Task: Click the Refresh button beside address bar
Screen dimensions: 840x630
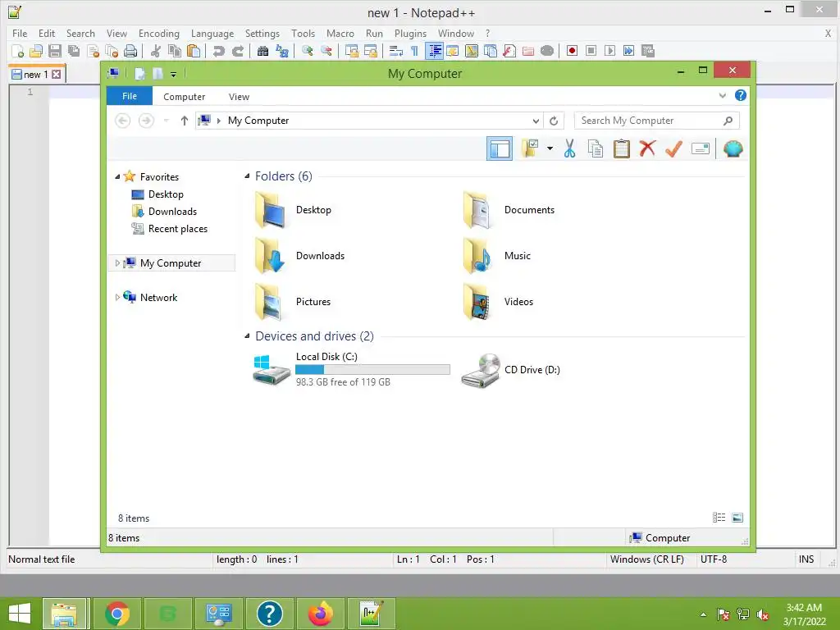Action: [554, 121]
